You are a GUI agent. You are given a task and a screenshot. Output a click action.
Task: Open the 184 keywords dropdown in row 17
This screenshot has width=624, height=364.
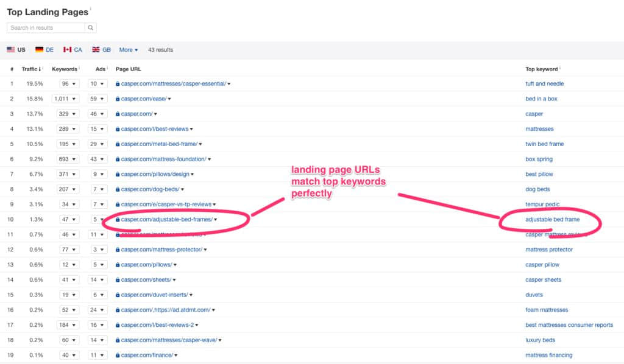tap(68, 325)
